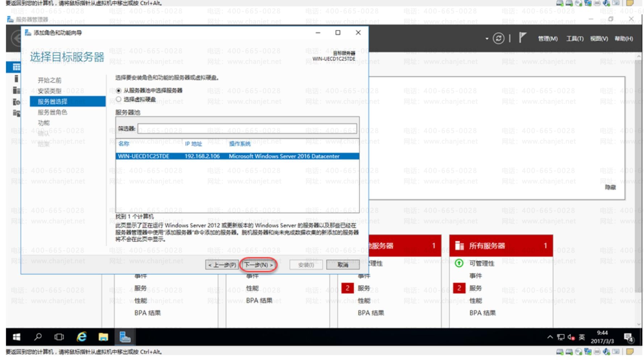Click the back arrow in Server Manager header
This screenshot has width=644, height=360.
pyautogui.click(x=15, y=38)
